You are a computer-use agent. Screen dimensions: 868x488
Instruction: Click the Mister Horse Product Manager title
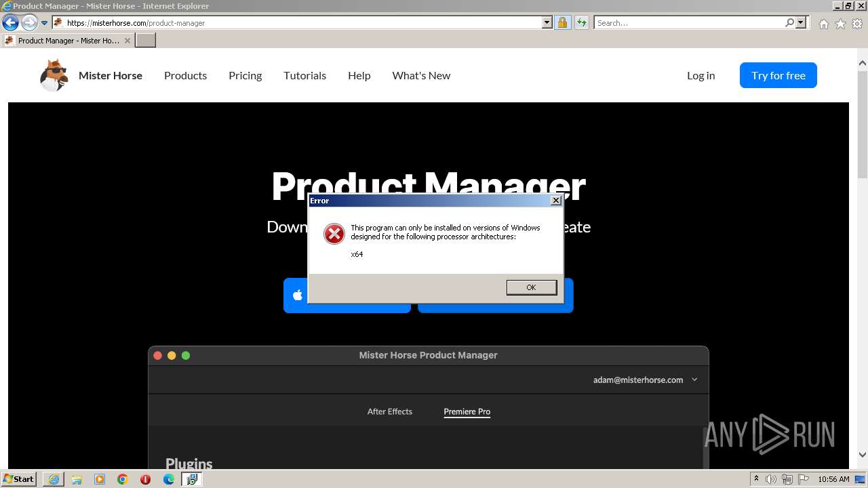click(x=428, y=355)
